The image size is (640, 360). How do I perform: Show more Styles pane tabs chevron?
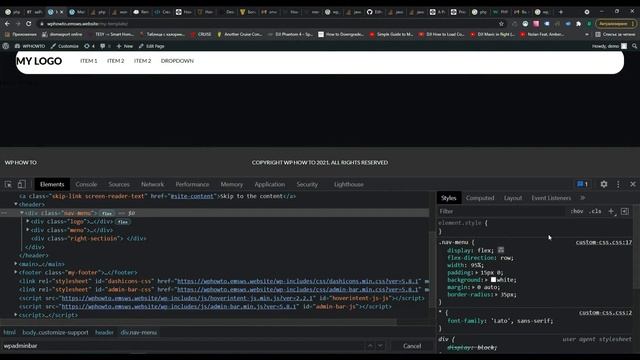pyautogui.click(x=582, y=198)
